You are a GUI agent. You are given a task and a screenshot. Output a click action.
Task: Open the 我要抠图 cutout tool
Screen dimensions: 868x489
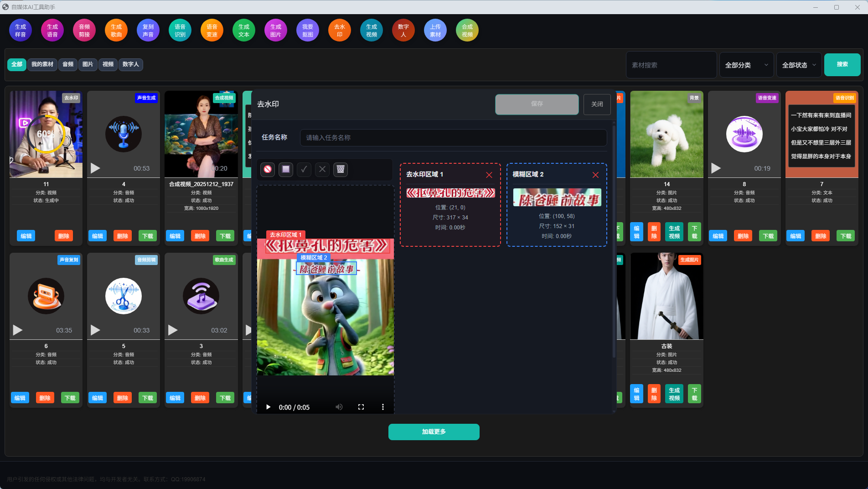pos(308,31)
